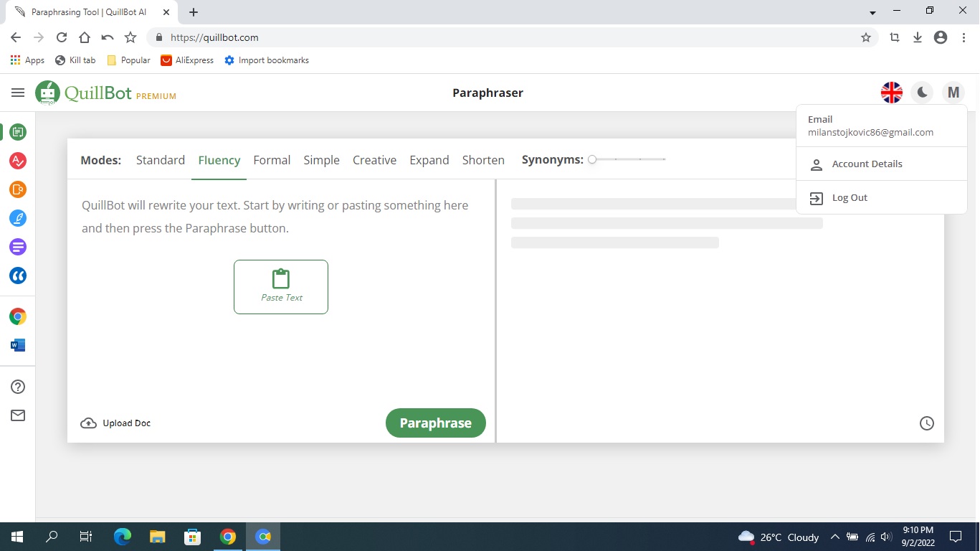Select the Creative mode

374,160
